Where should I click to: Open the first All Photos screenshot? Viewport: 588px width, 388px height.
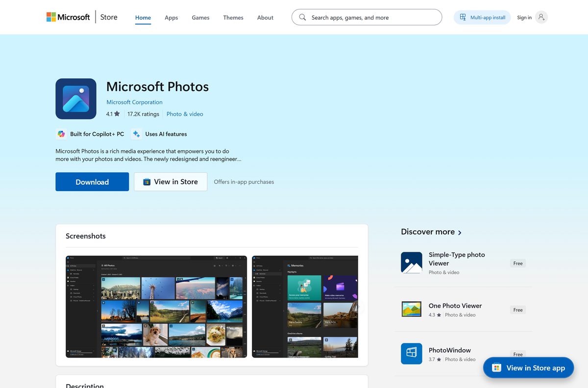[156, 307]
